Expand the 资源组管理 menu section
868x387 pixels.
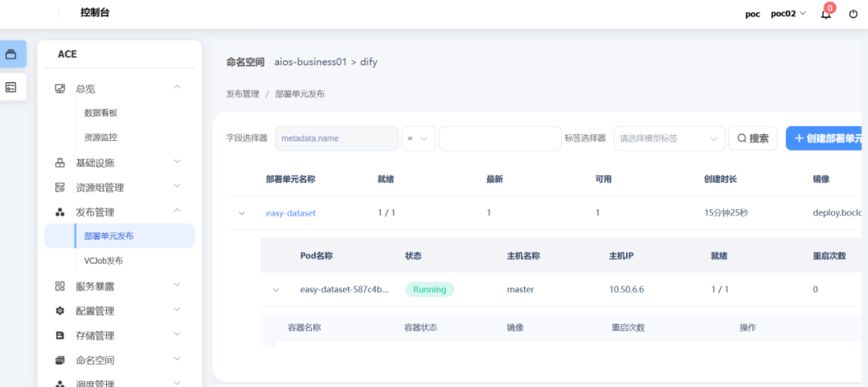(x=177, y=186)
